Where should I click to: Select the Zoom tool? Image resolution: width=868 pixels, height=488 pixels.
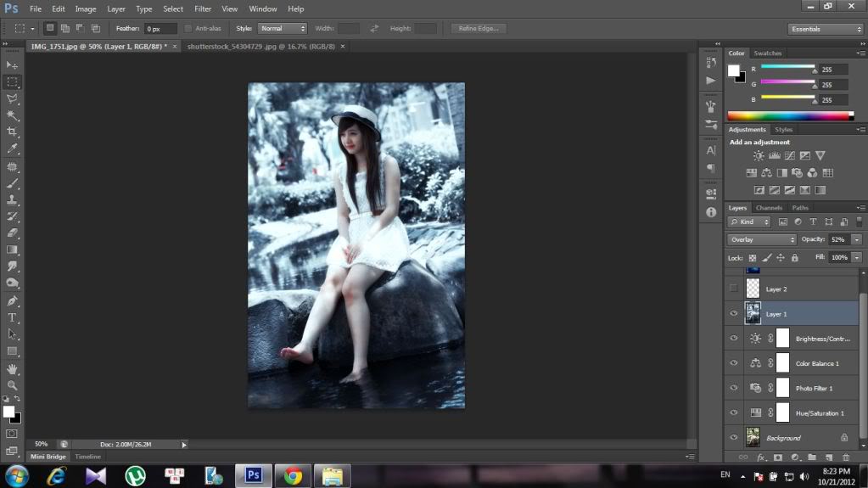[12, 385]
